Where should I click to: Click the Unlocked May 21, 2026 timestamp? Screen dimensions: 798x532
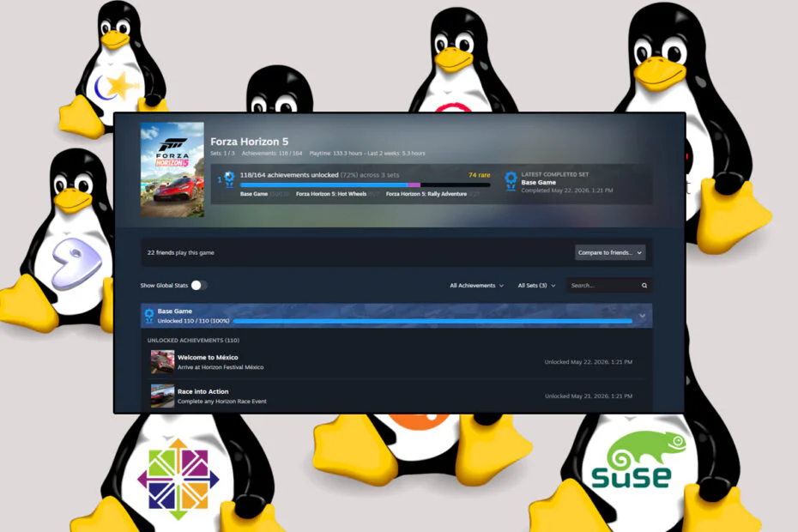point(589,396)
